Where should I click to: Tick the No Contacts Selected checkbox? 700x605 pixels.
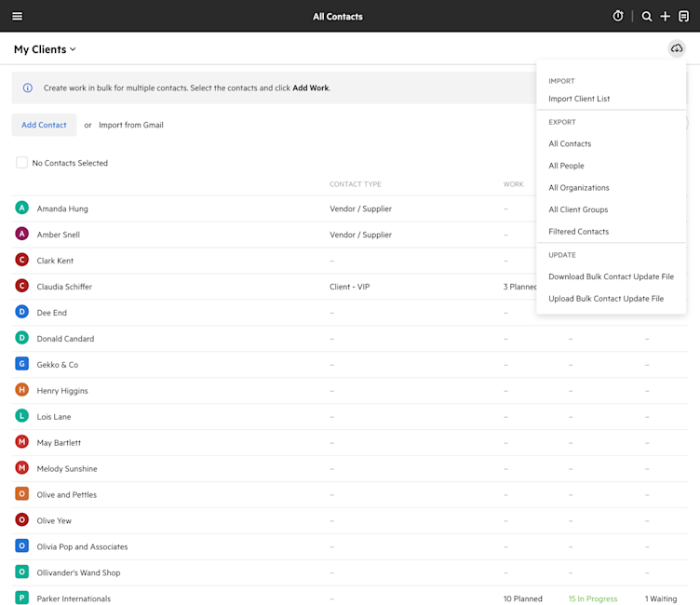point(21,163)
